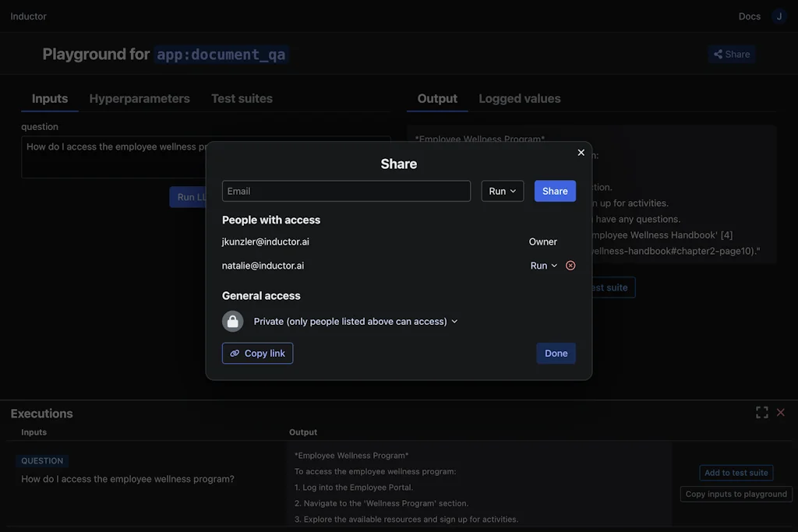Expand the Executions panel to fullscreen
The width and height of the screenshot is (798, 532).
(x=761, y=412)
